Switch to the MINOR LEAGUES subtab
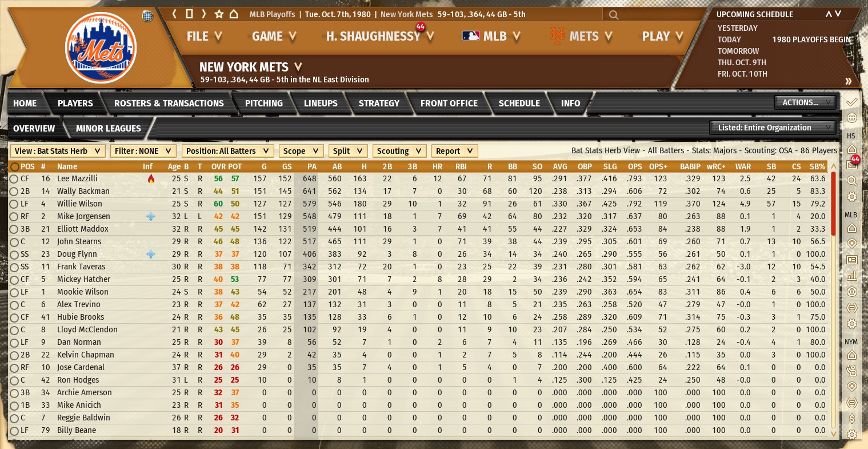The image size is (868, 449). coord(109,128)
